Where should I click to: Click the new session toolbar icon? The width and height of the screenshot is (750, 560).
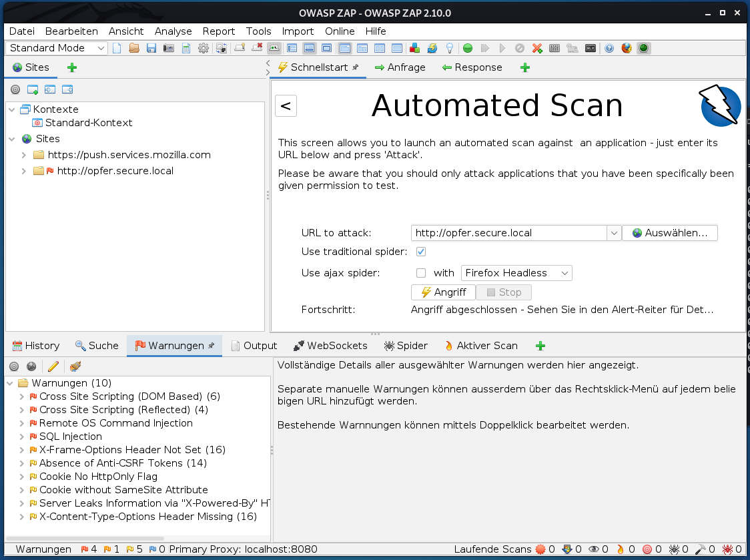117,48
